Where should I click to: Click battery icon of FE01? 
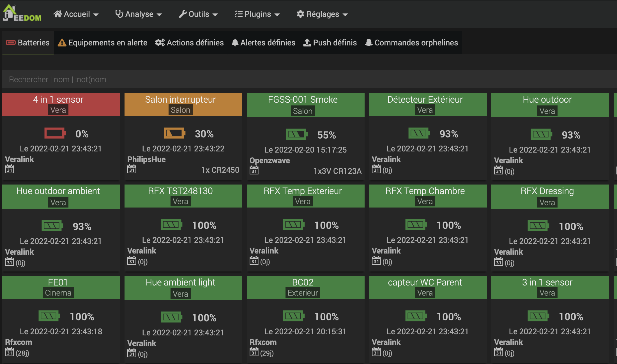[49, 316]
